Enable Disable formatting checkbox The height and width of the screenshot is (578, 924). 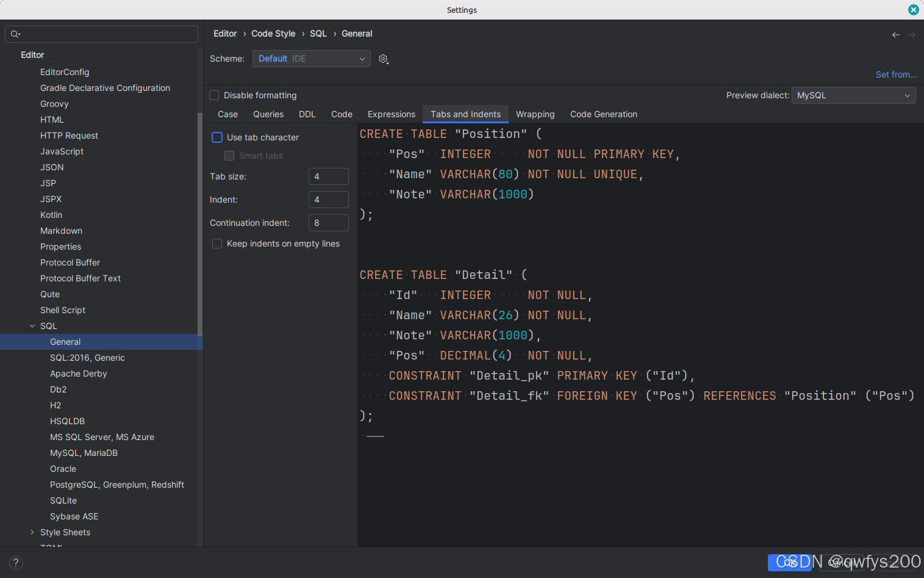214,95
